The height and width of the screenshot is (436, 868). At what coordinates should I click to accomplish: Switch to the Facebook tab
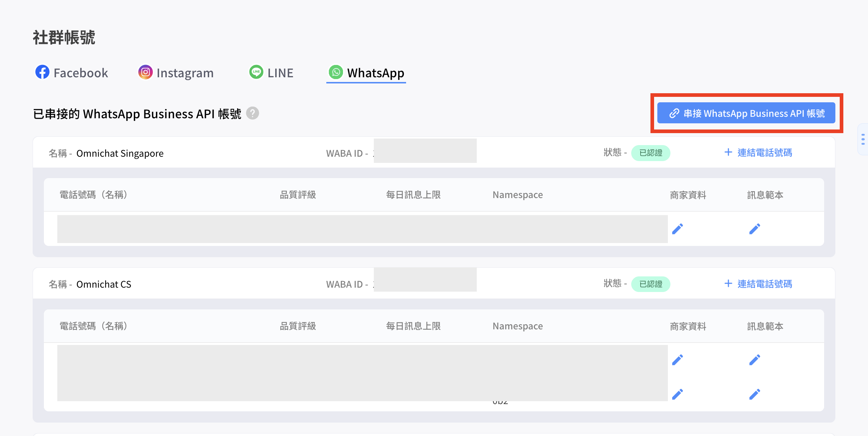(72, 73)
